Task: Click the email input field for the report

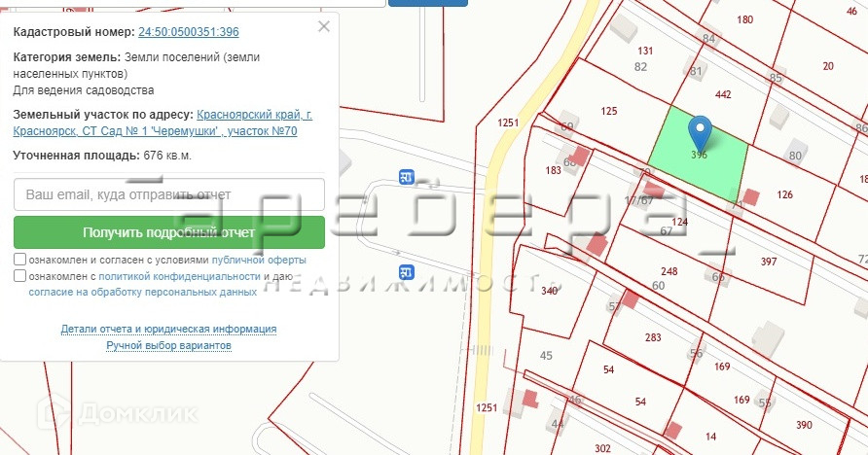Action: pyautogui.click(x=169, y=194)
